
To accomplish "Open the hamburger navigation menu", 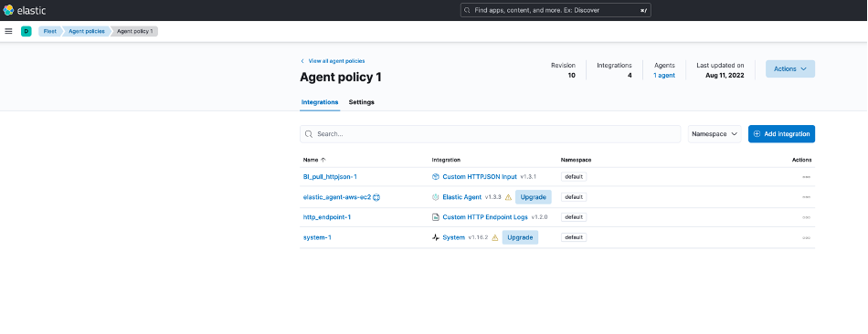I will pyautogui.click(x=8, y=32).
